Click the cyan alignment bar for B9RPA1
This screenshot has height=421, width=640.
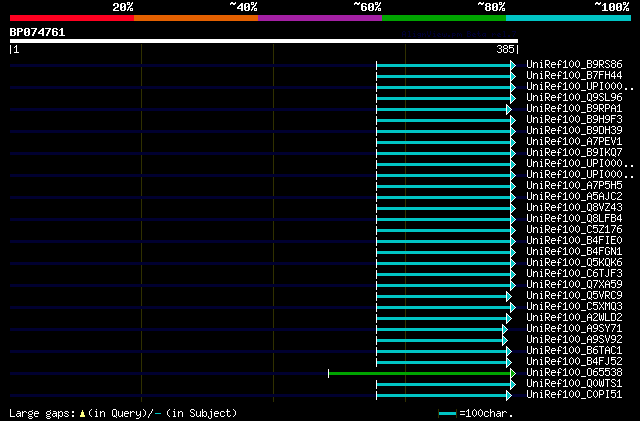pyautogui.click(x=442, y=109)
